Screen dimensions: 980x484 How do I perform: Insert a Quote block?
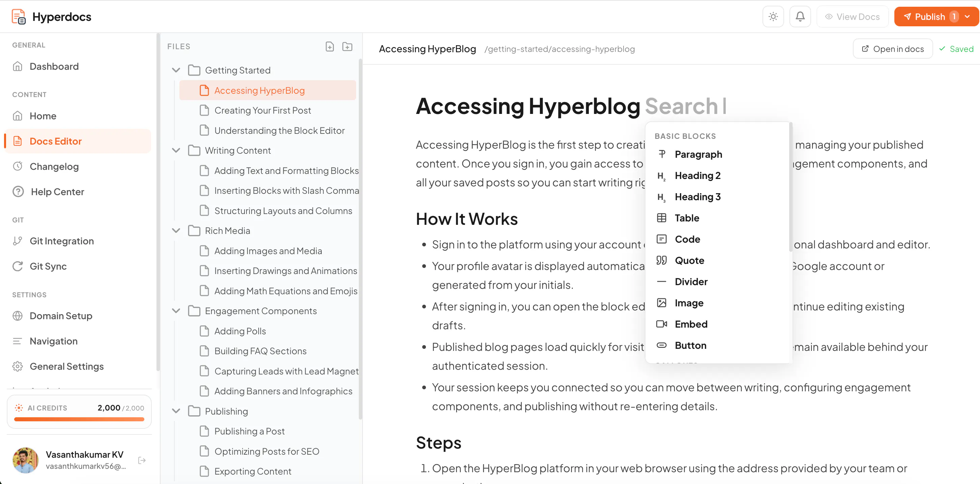click(x=718, y=260)
